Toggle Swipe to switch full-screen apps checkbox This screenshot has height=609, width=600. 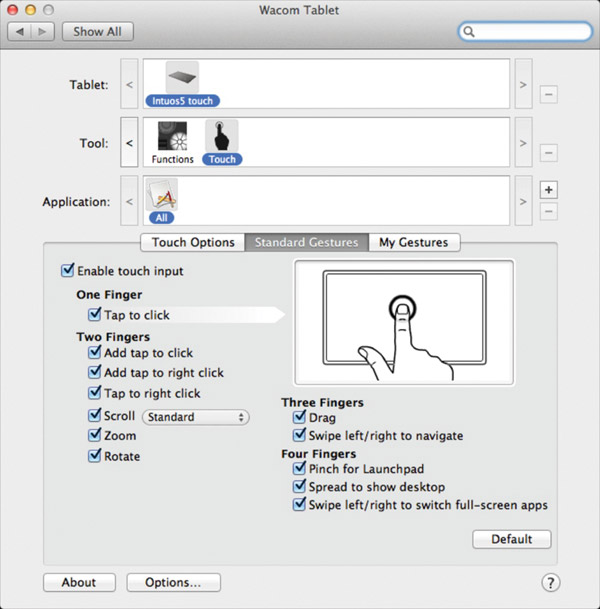tap(299, 504)
